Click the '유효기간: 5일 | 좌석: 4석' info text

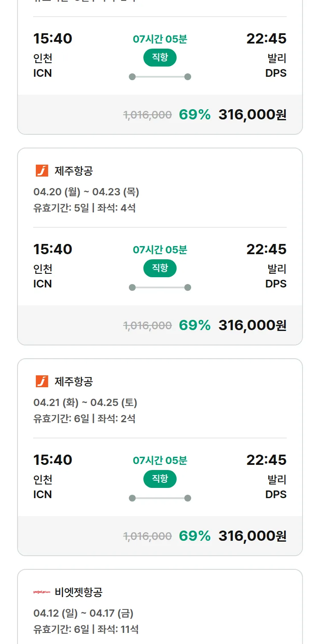click(84, 208)
